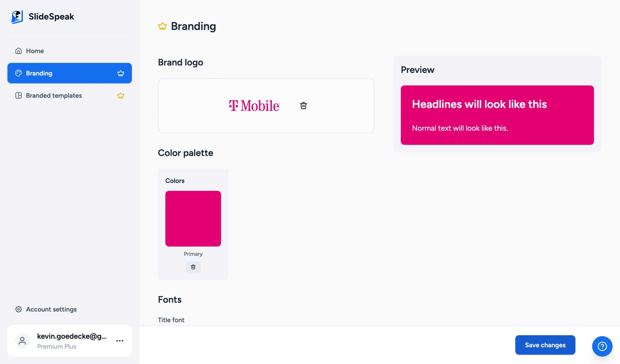This screenshot has height=364, width=620.
Task: Open Account settings via the gear icon
Action: (18, 310)
